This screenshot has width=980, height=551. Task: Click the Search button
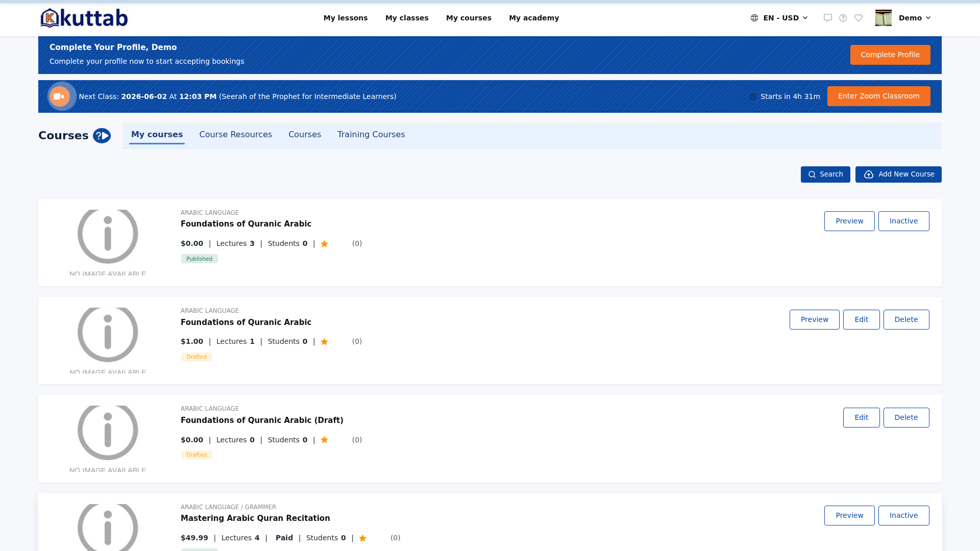(825, 174)
